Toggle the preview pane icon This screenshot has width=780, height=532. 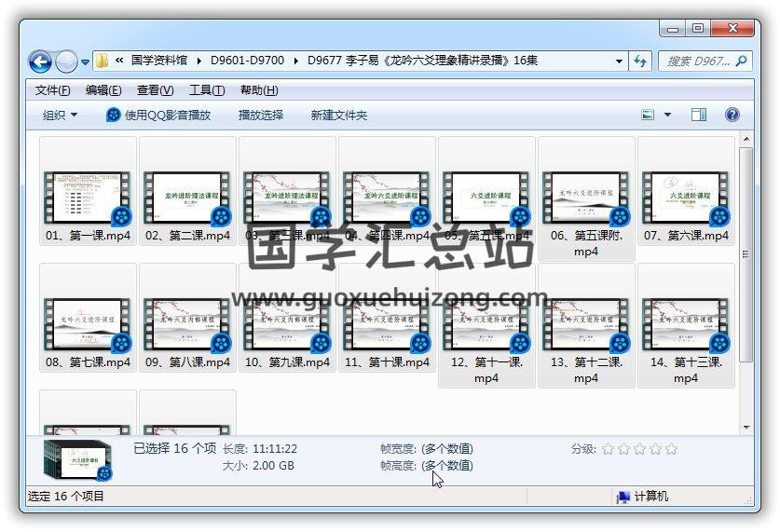[x=699, y=115]
